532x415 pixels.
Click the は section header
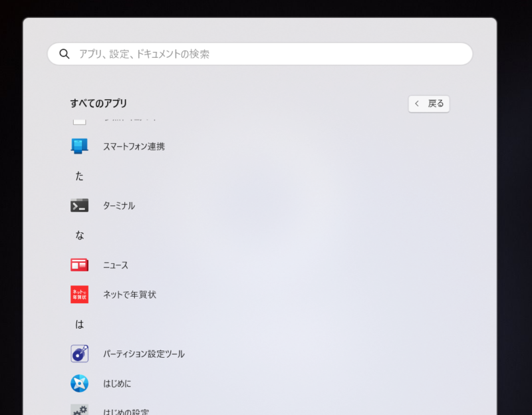pyautogui.click(x=79, y=325)
